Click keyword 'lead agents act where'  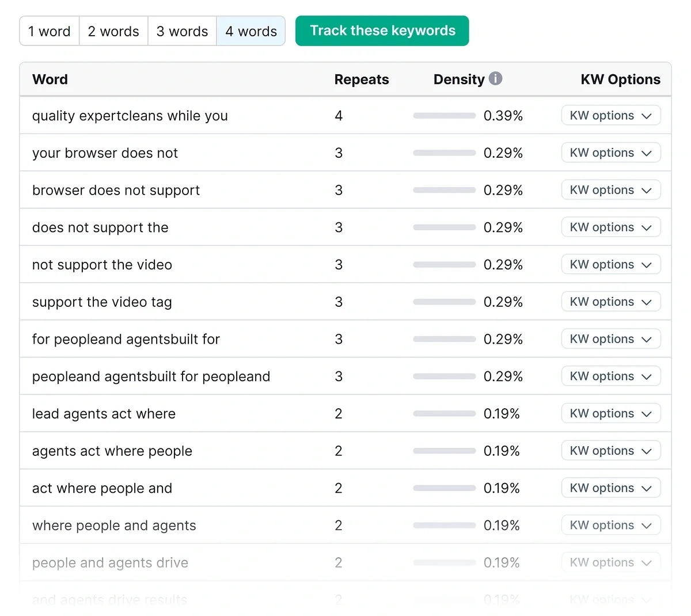pos(104,414)
